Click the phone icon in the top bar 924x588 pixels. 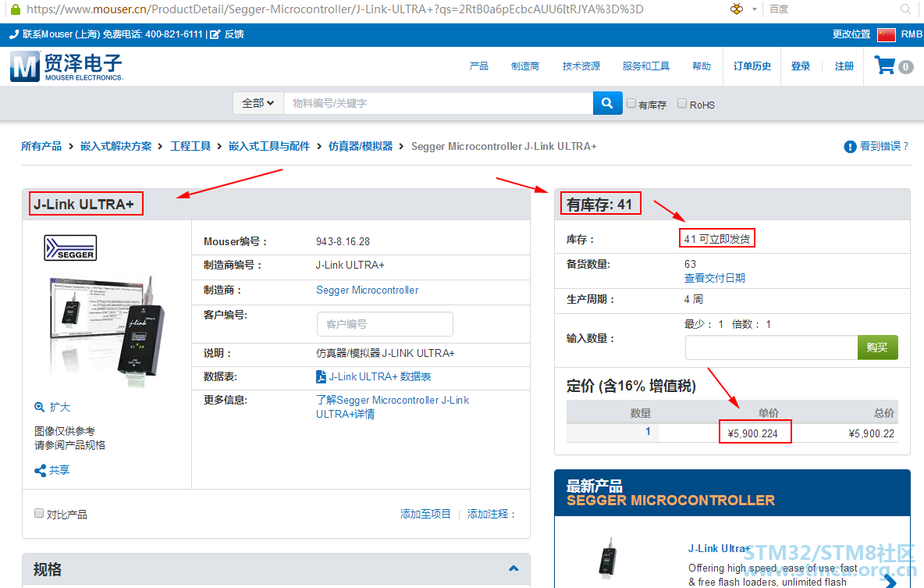14,34
